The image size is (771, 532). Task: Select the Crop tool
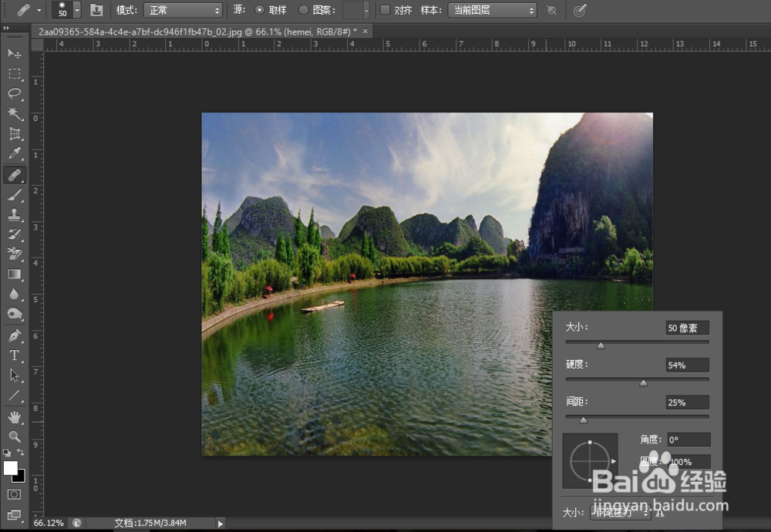click(x=14, y=133)
